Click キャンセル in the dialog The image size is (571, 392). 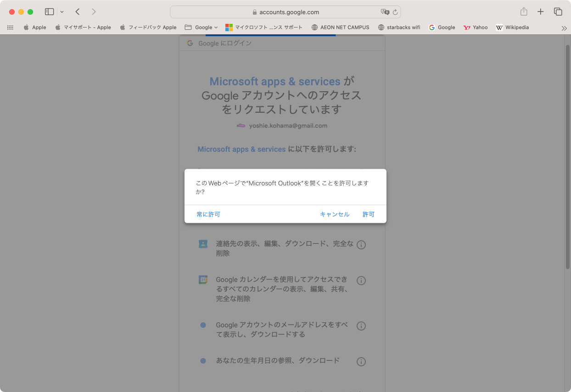[335, 214]
